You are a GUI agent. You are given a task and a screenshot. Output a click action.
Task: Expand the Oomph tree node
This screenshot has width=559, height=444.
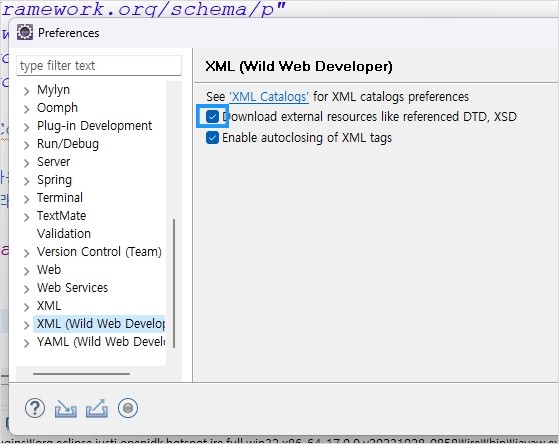coord(26,109)
